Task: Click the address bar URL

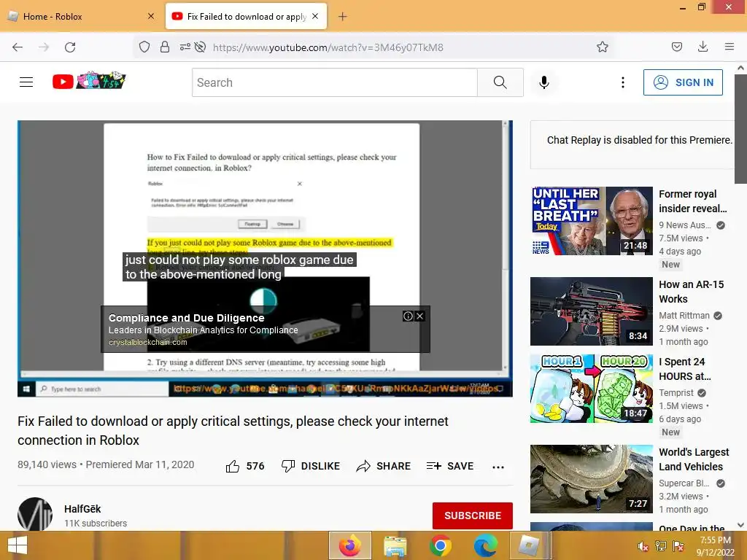Action: [328, 47]
